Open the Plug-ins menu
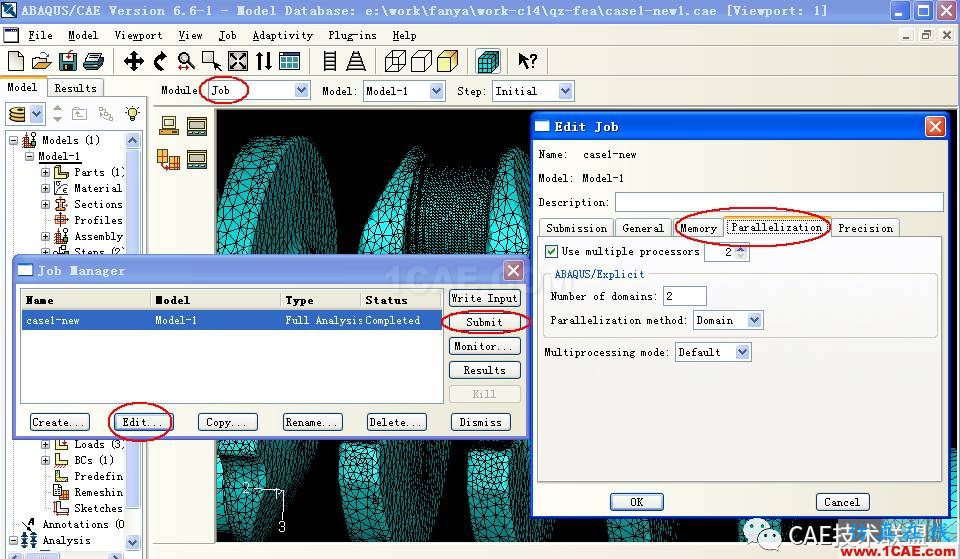 click(353, 36)
